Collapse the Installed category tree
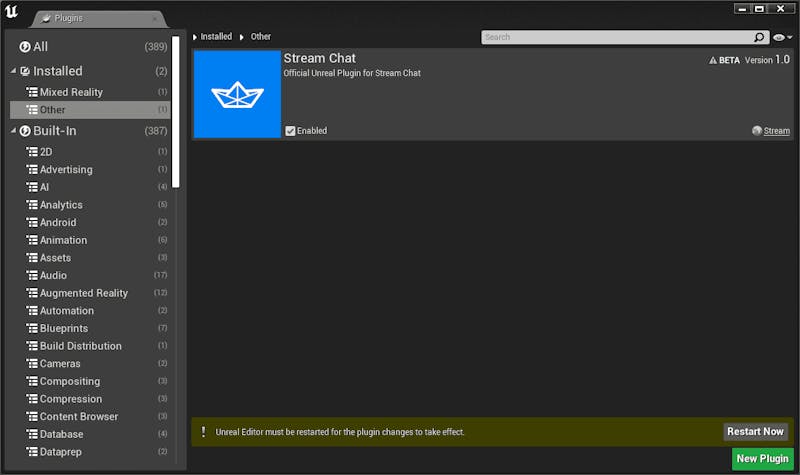Viewport: 800px width, 475px height. [x=14, y=72]
